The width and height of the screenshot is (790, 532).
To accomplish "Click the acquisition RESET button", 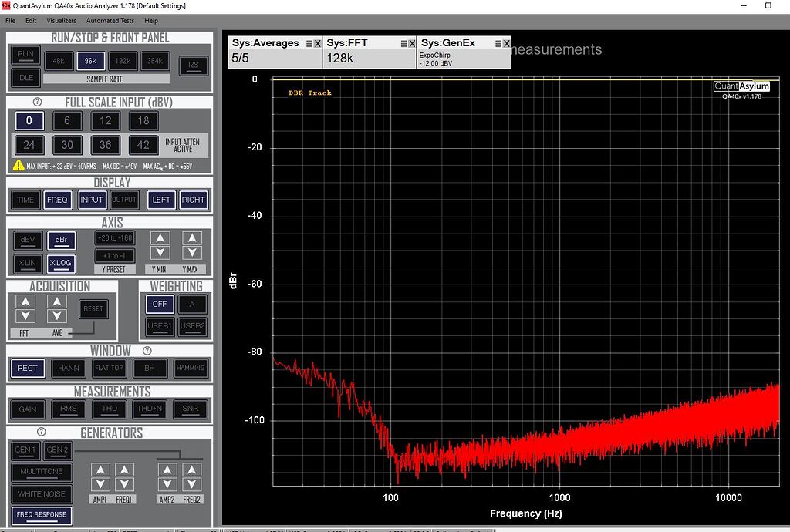I will click(x=93, y=308).
